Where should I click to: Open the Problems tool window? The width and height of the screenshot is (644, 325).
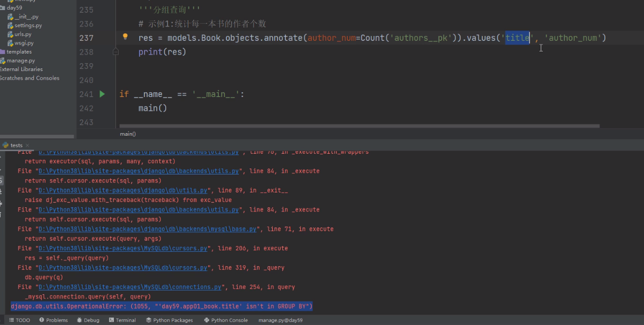pyautogui.click(x=53, y=320)
